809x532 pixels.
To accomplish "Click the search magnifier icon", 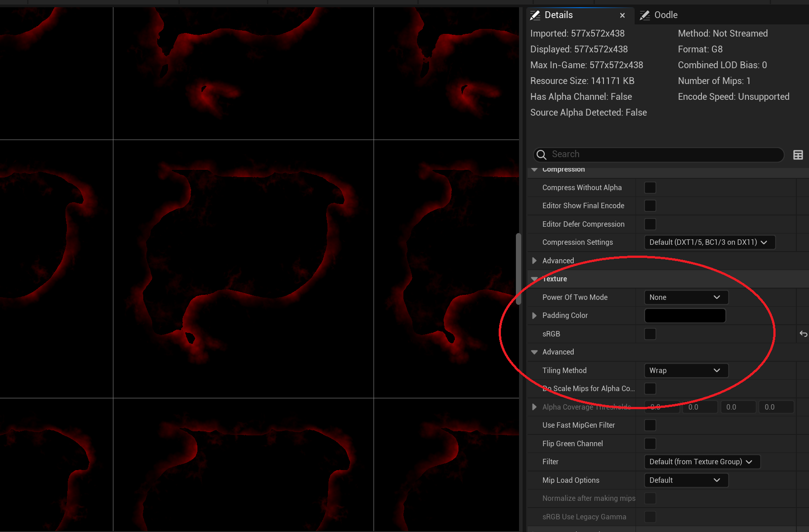I will coord(541,154).
